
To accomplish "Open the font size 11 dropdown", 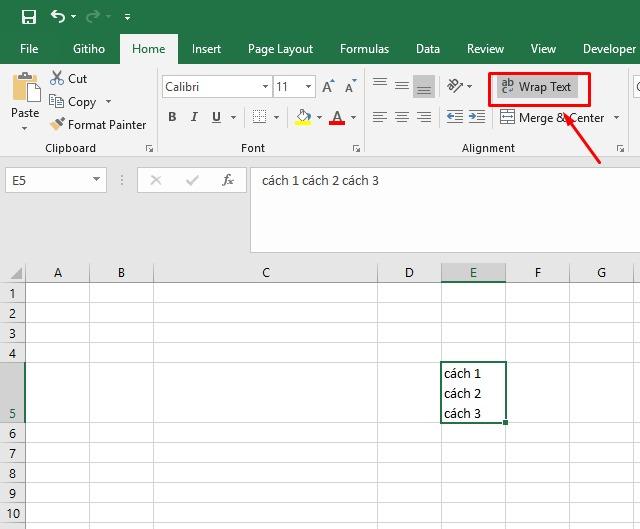I will click(x=309, y=87).
